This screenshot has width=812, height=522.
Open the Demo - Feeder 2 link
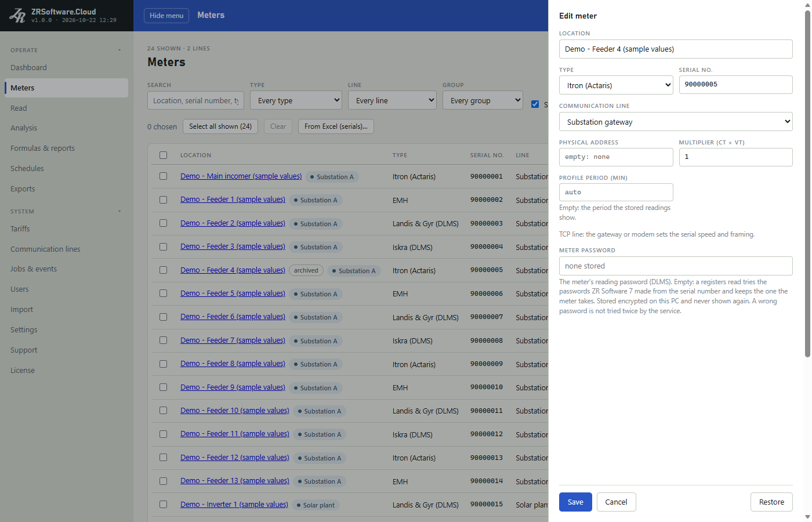coord(233,223)
